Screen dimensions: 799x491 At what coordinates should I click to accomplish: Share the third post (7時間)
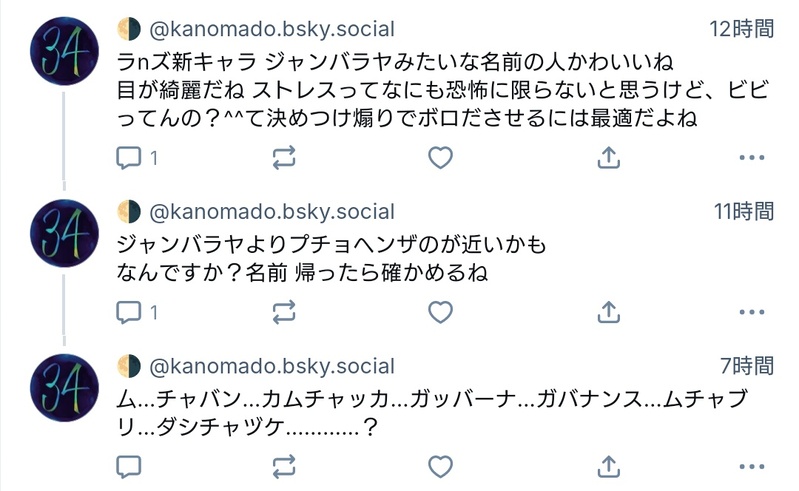point(608,465)
